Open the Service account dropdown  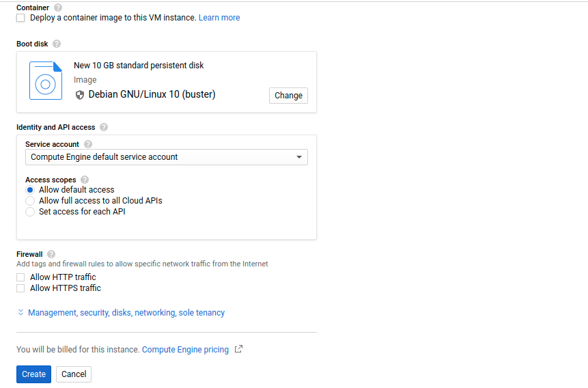pyautogui.click(x=167, y=157)
